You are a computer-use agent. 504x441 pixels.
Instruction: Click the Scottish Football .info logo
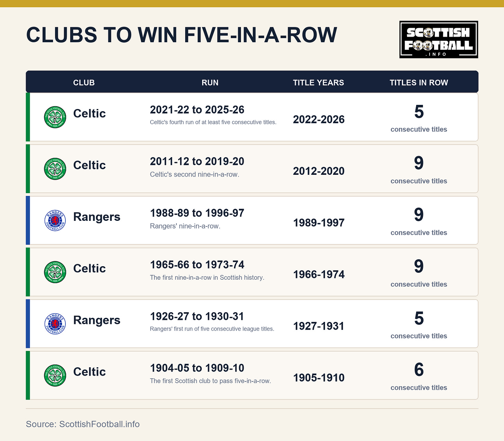coord(439,39)
